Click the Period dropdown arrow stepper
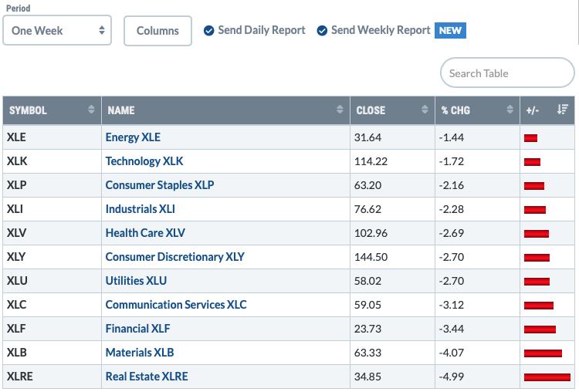579x392 pixels. (x=102, y=30)
